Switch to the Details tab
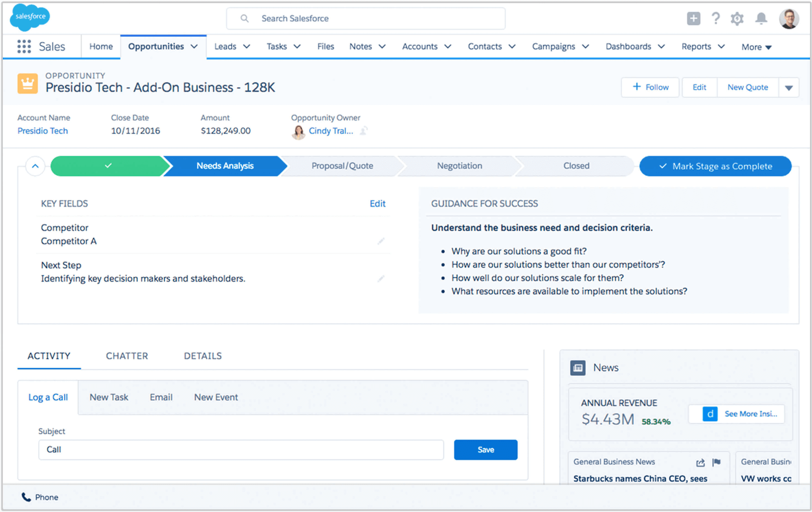Image resolution: width=812 pixels, height=512 pixels. (x=203, y=356)
